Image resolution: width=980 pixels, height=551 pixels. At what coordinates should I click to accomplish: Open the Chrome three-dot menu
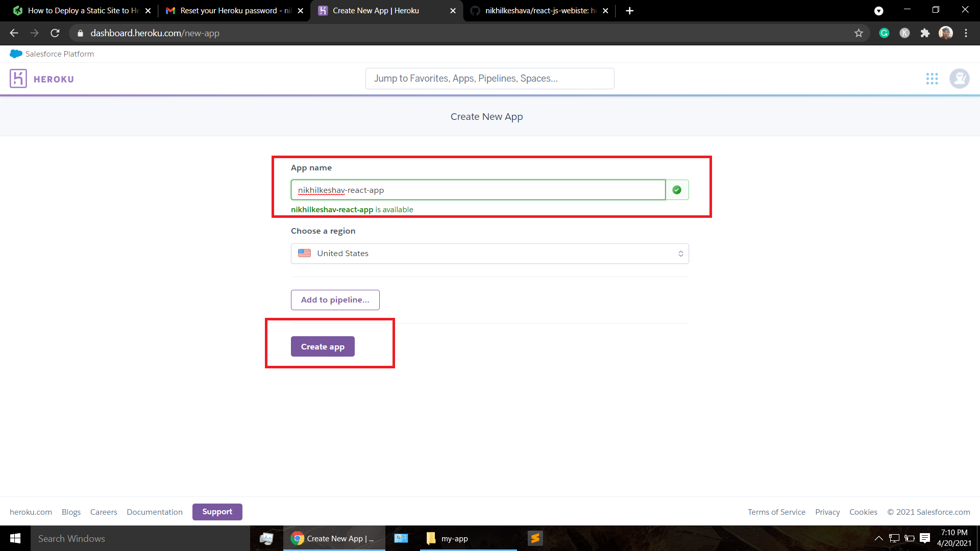tap(966, 33)
